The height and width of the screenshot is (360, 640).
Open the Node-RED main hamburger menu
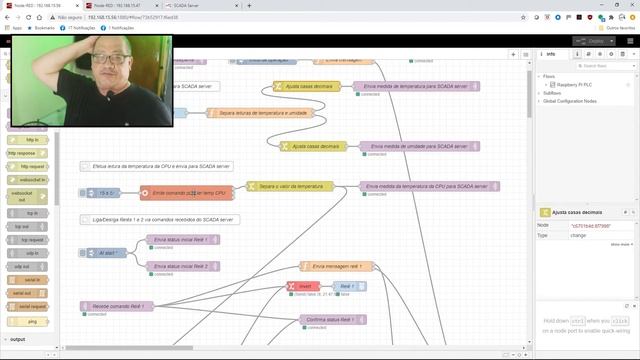[x=630, y=41]
